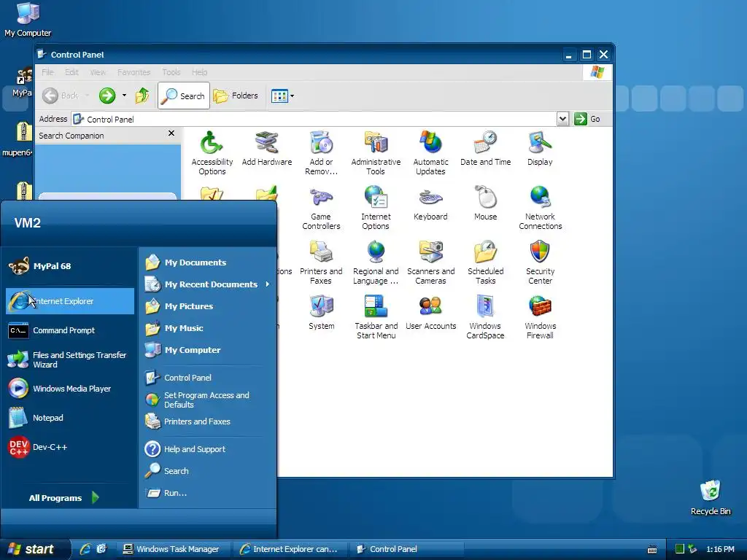Select My Computer desktop icon
The width and height of the screenshot is (747, 560).
28,20
